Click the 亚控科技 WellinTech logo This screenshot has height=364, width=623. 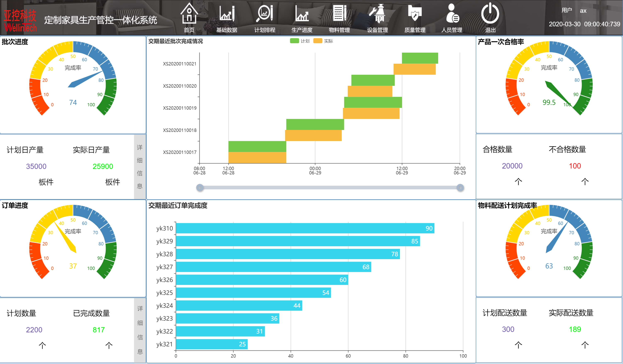[20, 21]
